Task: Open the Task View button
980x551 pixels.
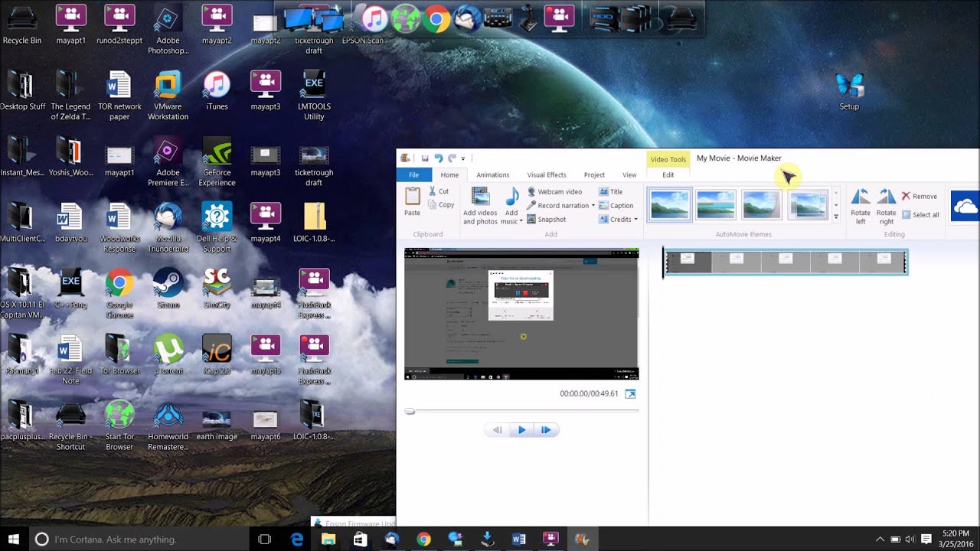Action: pyautogui.click(x=265, y=540)
